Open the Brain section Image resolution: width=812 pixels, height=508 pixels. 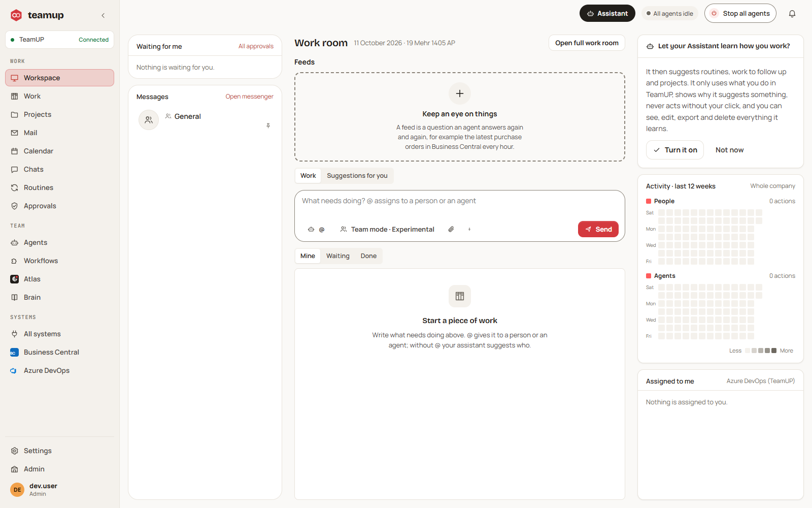(59, 297)
